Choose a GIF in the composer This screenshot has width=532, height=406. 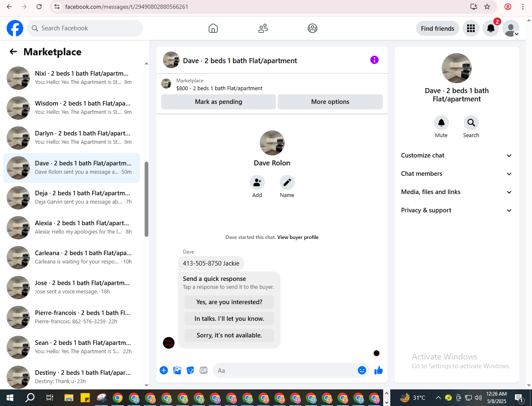click(204, 370)
